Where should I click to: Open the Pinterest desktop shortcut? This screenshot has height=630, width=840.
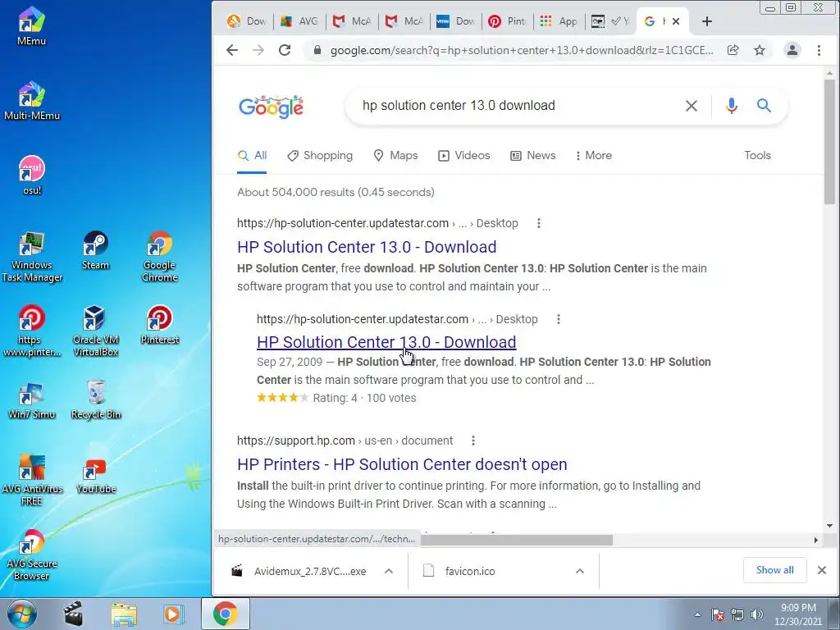pyautogui.click(x=160, y=325)
